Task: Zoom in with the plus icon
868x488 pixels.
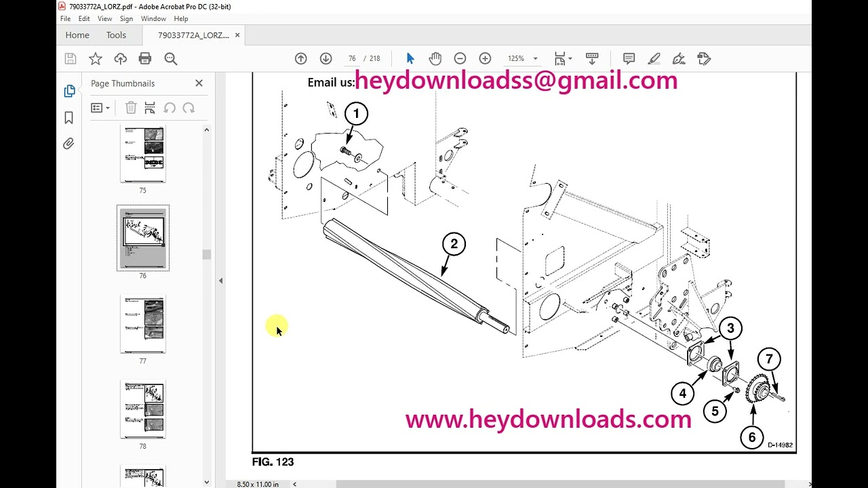Action: [485, 59]
